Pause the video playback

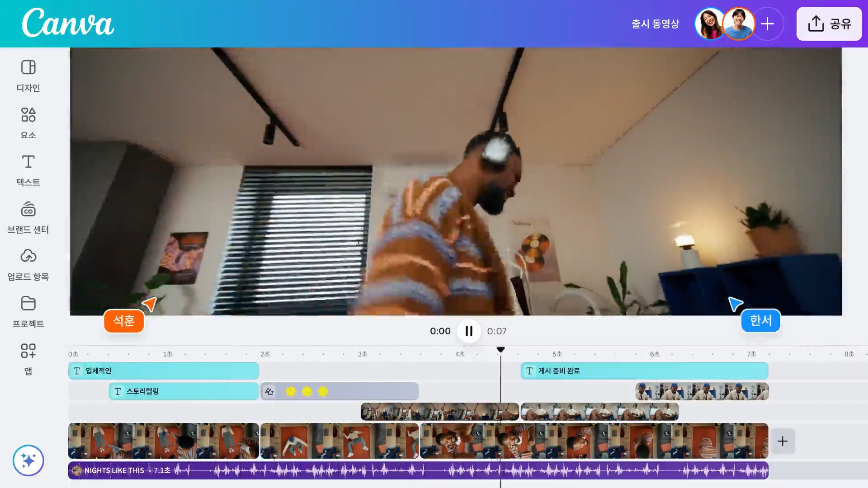(469, 331)
